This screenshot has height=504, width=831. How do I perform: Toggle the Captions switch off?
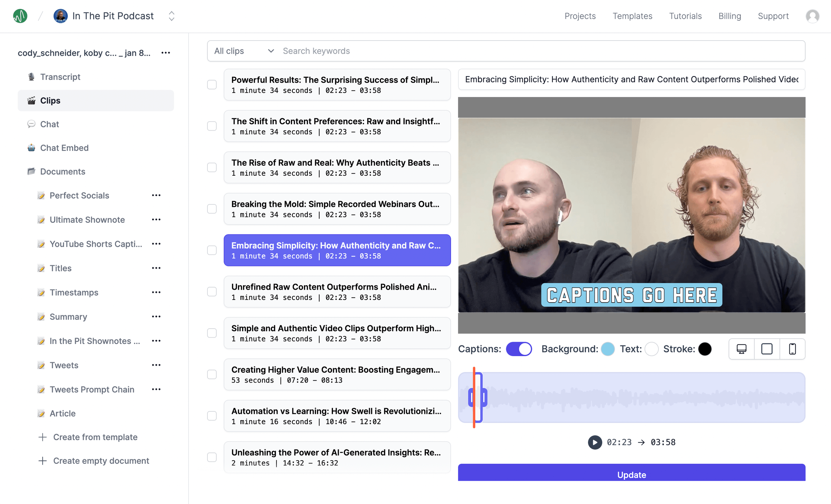(519, 348)
